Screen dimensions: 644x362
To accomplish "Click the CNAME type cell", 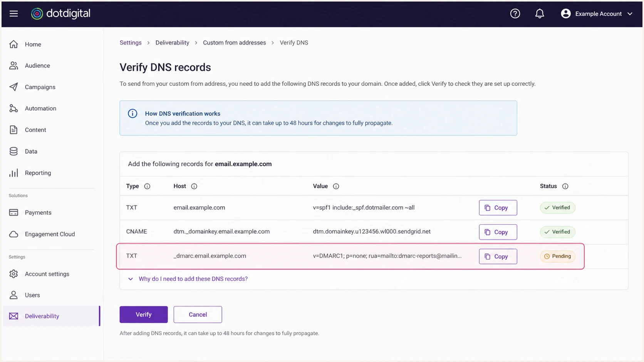I will (x=136, y=232).
